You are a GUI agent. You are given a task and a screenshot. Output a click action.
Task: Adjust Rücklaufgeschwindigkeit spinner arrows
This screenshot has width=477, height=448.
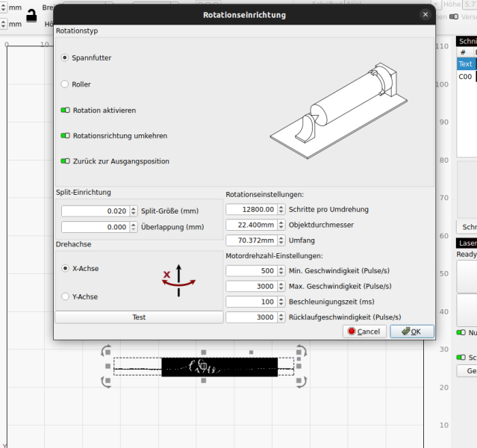click(281, 317)
